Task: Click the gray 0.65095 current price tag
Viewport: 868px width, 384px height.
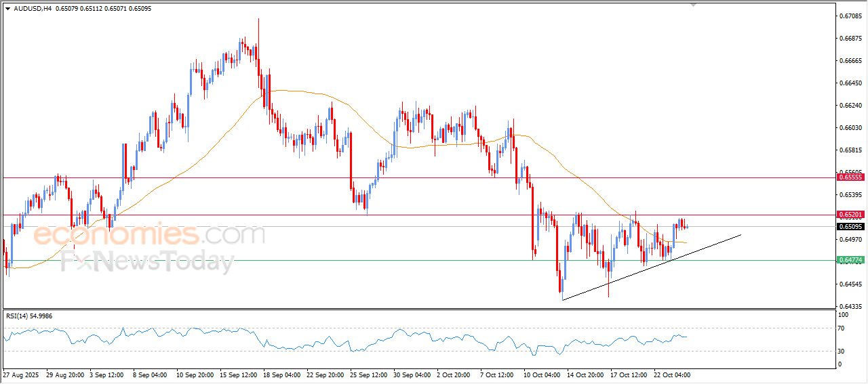Action: [x=850, y=227]
